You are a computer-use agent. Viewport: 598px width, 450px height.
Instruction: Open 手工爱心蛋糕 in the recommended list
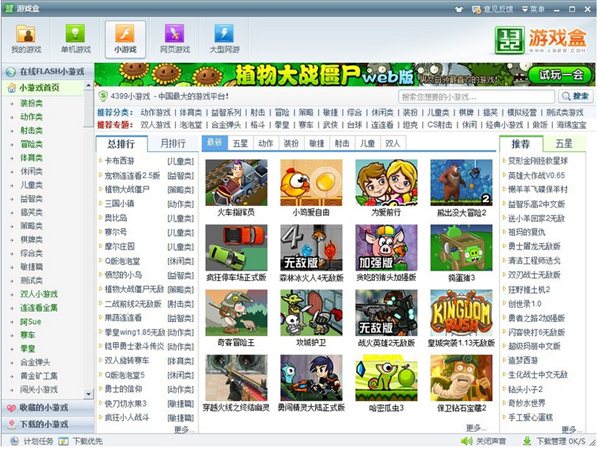(530, 417)
